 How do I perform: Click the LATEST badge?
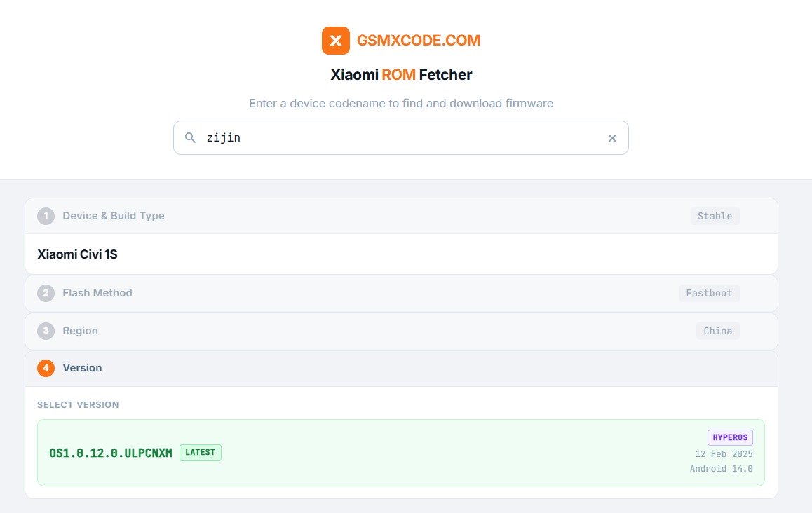[201, 453]
